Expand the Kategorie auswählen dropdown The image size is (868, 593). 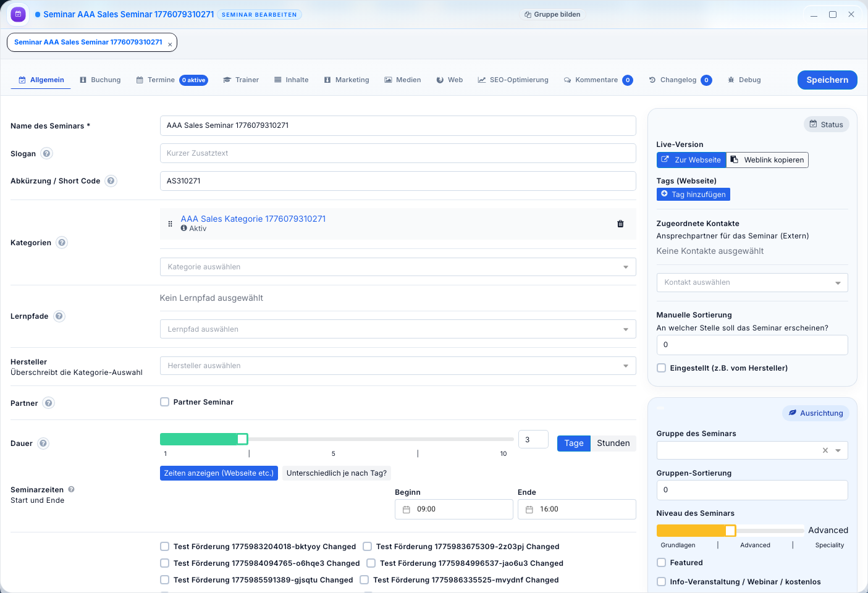(625, 267)
